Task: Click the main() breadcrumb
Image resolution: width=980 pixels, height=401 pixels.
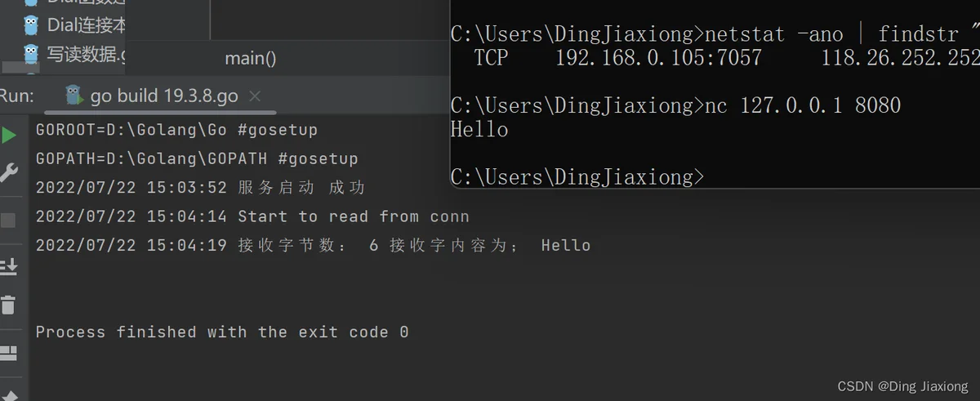Action: (251, 59)
